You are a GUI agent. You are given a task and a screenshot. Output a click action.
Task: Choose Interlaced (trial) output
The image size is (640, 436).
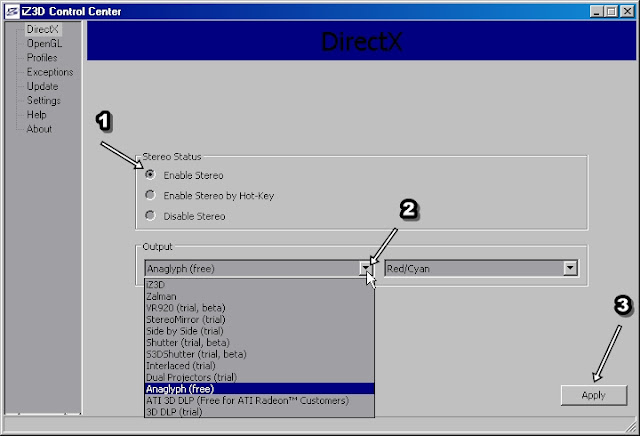[259, 366]
